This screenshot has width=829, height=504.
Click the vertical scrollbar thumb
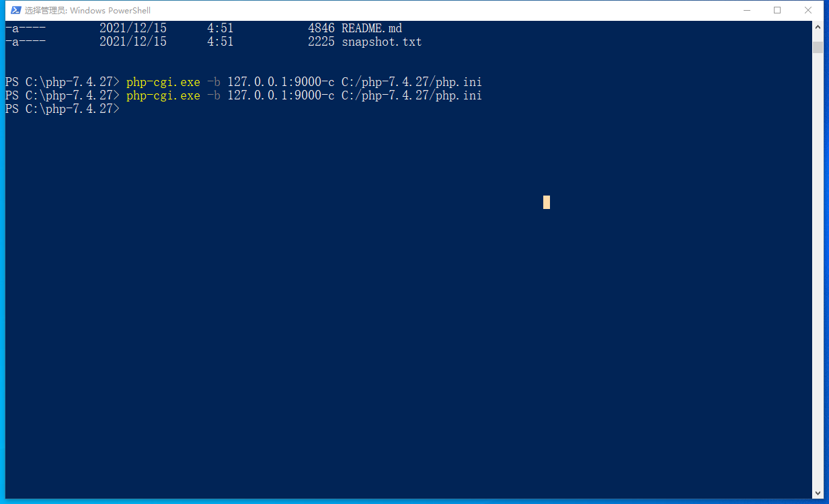coord(818,47)
